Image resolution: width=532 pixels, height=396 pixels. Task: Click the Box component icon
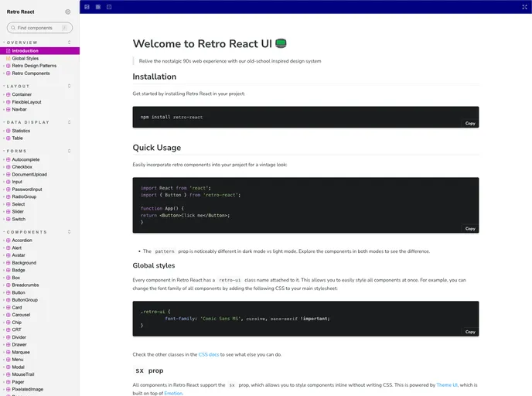click(9, 278)
